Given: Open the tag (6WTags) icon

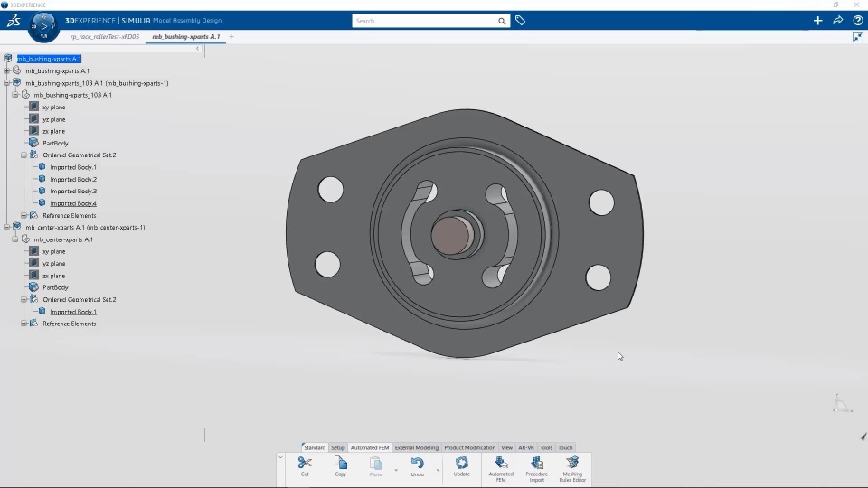Looking at the screenshot, I should pyautogui.click(x=521, y=21).
